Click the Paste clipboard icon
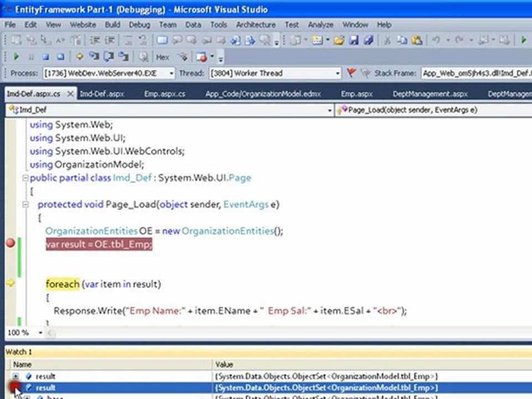 point(417,40)
